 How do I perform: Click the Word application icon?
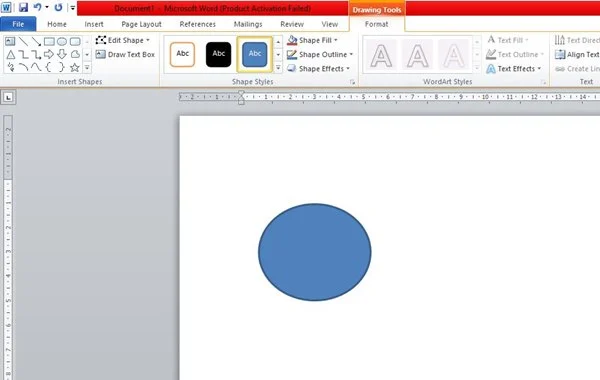point(6,7)
